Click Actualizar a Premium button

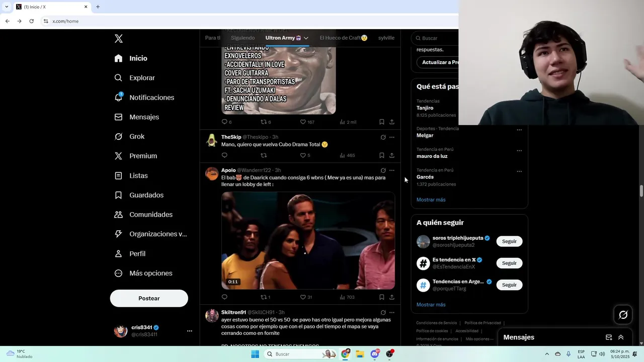coord(438,62)
